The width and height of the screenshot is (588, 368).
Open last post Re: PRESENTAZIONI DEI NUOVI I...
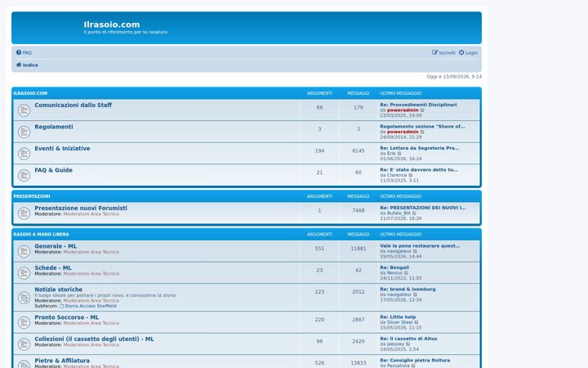tap(423, 208)
